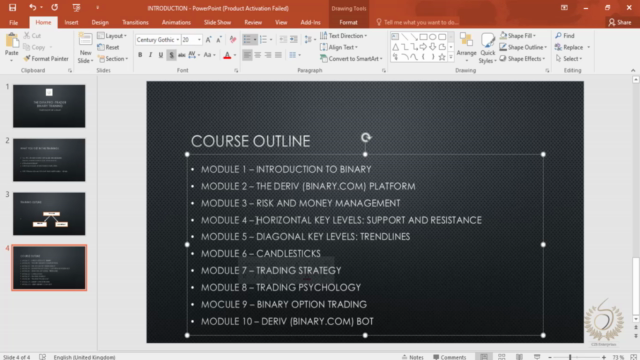Open the Notes pane from status bar
This screenshot has width=640, height=360.
(x=413, y=357)
